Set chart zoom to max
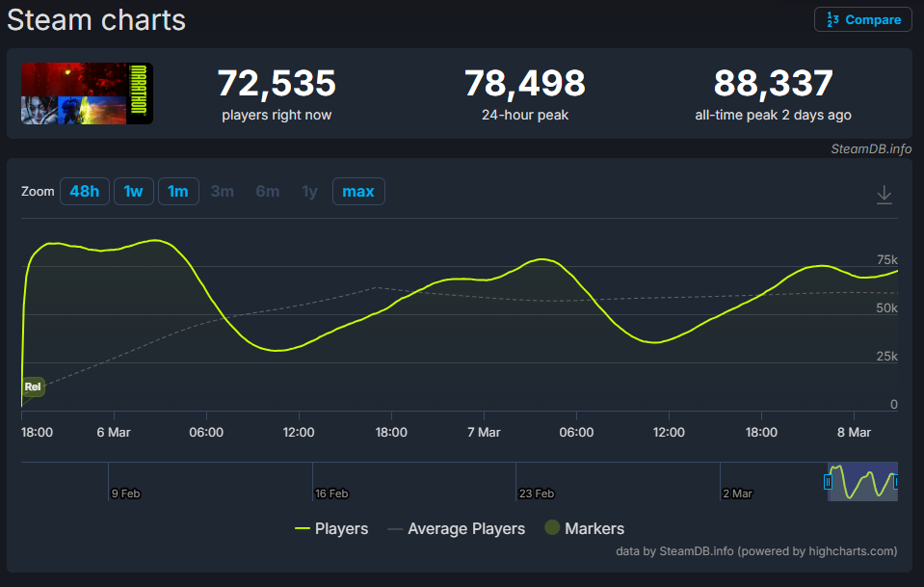 click(358, 192)
